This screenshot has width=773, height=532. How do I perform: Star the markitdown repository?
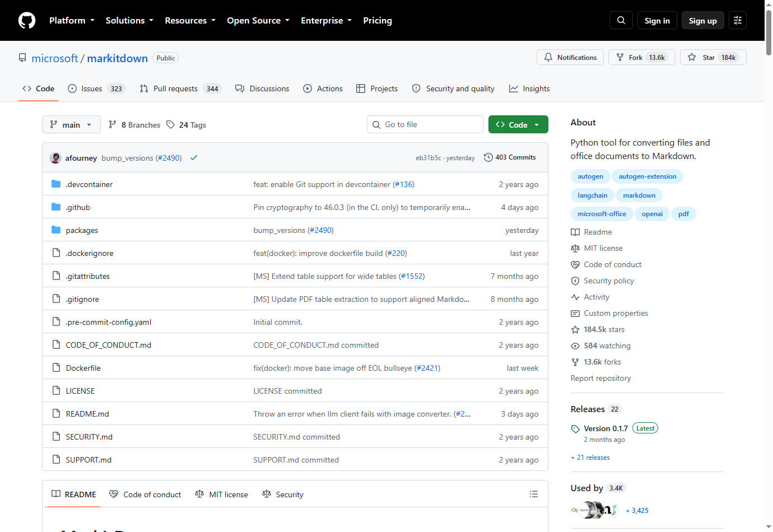pos(713,57)
